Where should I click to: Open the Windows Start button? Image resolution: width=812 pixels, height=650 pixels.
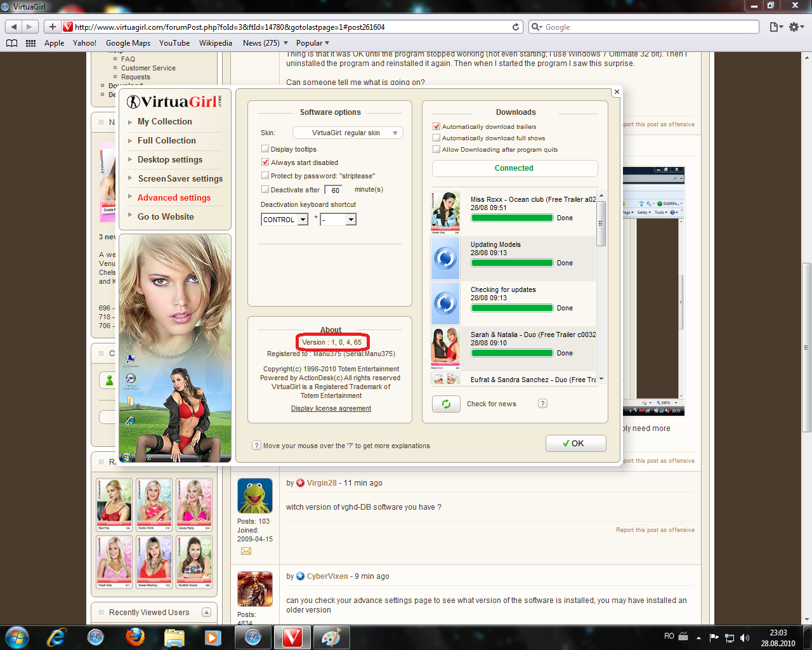[x=16, y=637]
